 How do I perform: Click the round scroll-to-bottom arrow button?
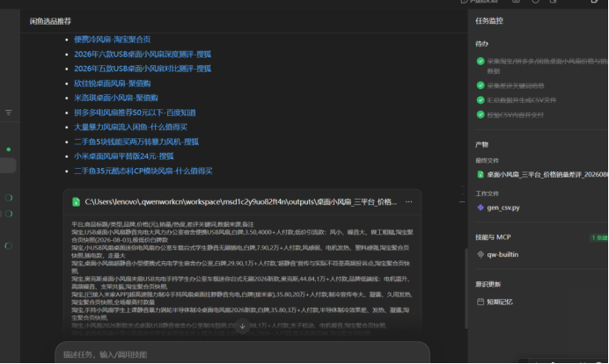point(242,326)
